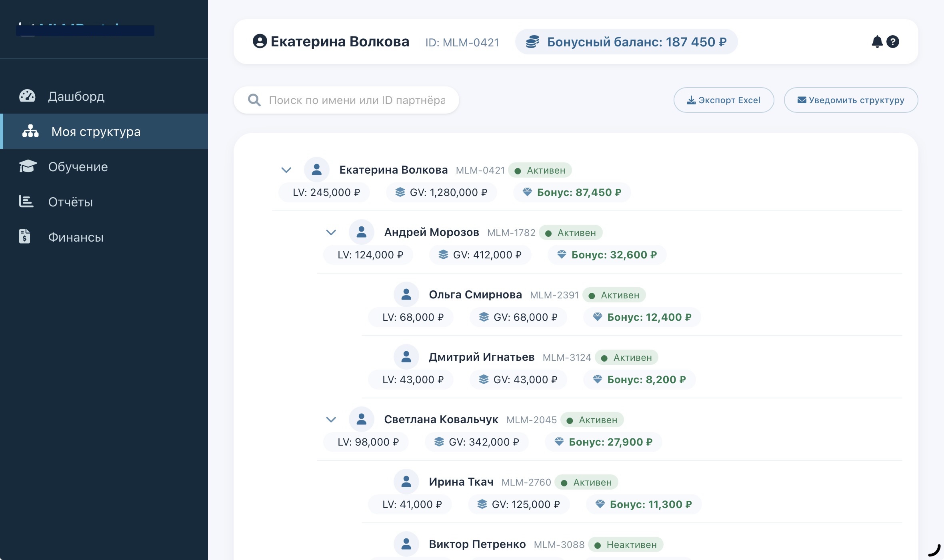Open Дашборд in the sidebar

point(76,96)
